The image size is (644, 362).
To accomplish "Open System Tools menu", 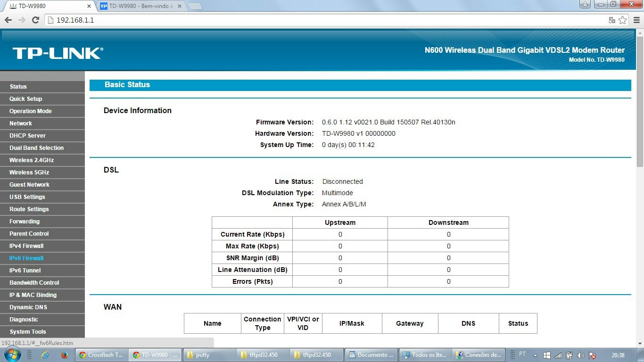I will [x=42, y=331].
